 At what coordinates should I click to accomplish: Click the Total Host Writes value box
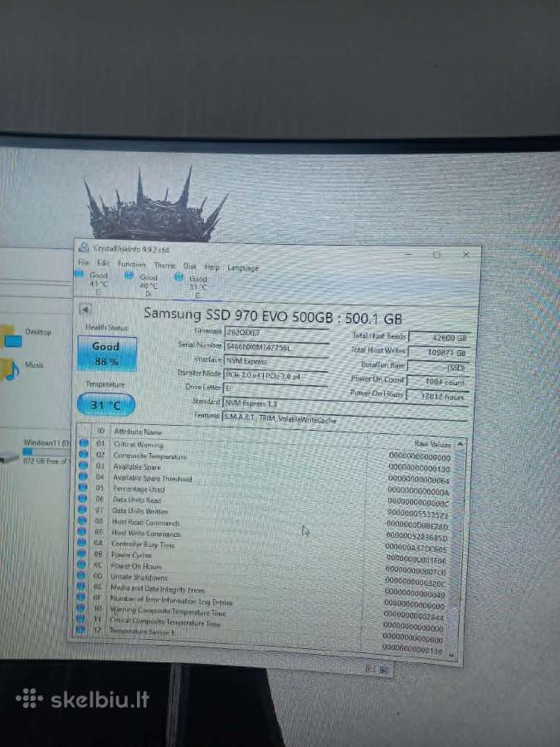[x=439, y=353]
